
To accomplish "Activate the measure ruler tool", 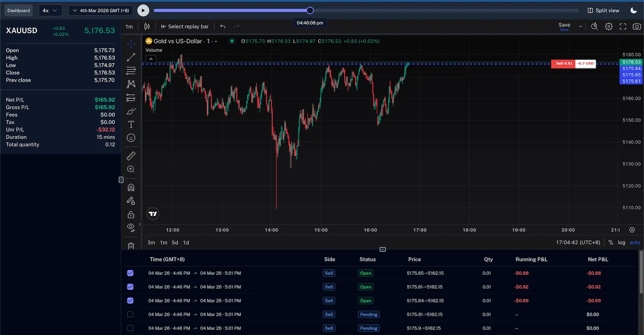I will (131, 156).
